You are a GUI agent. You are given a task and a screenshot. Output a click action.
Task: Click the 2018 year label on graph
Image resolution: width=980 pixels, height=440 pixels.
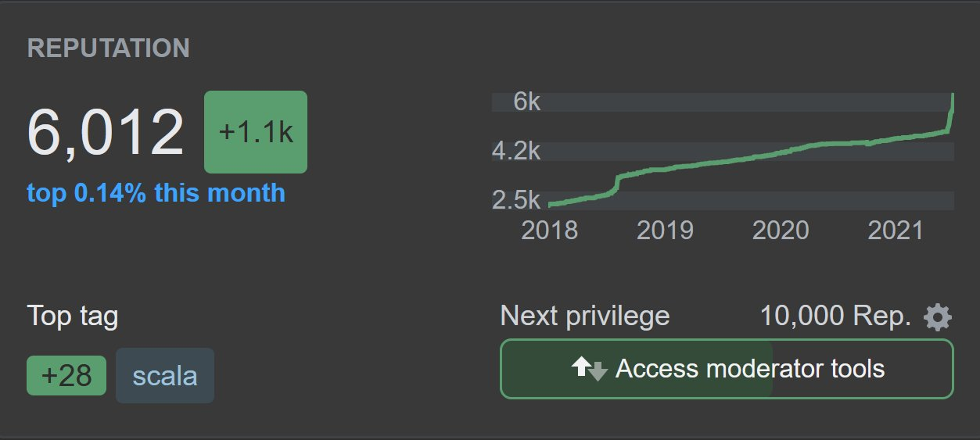pyautogui.click(x=549, y=230)
